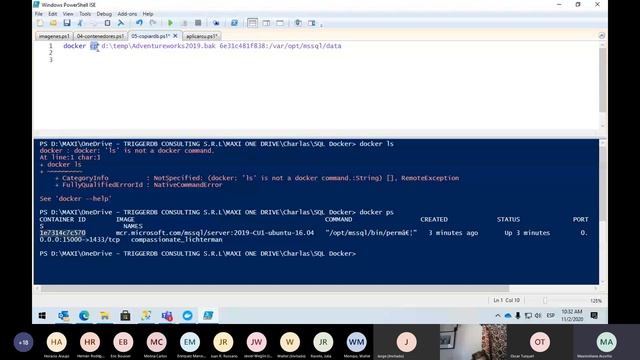Open the Edit menu
The height and width of the screenshot is (360, 640).
pyautogui.click(x=53, y=14)
